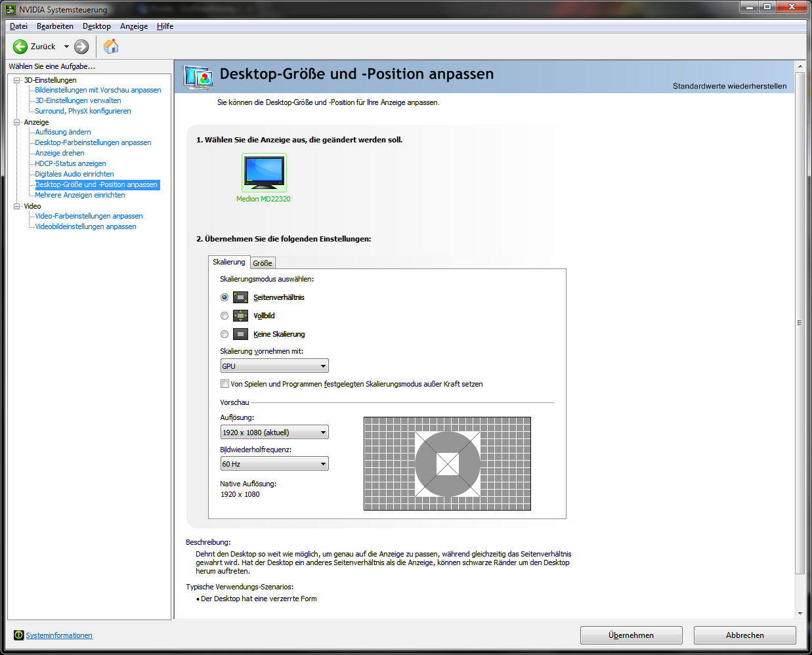Click the Vollbild scaling mode icon

(x=241, y=316)
